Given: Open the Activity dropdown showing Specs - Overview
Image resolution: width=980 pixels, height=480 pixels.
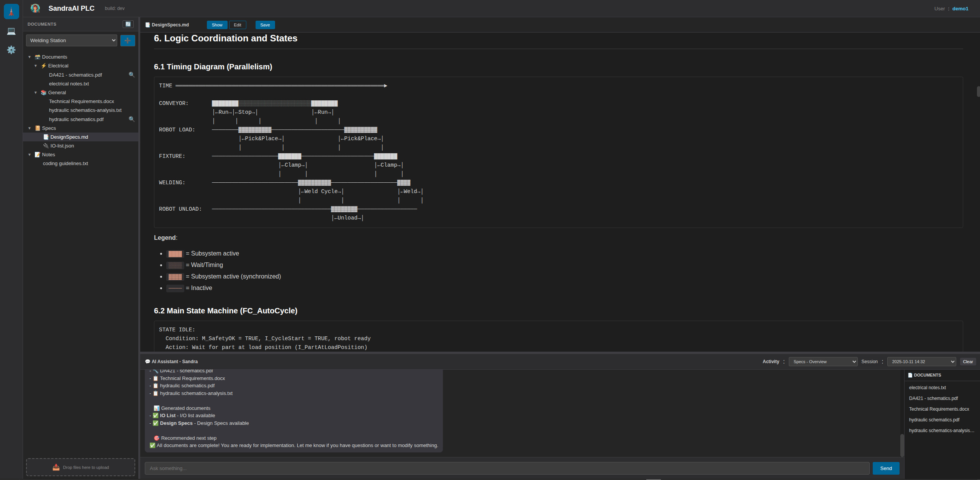Looking at the screenshot, I should pyautogui.click(x=823, y=361).
